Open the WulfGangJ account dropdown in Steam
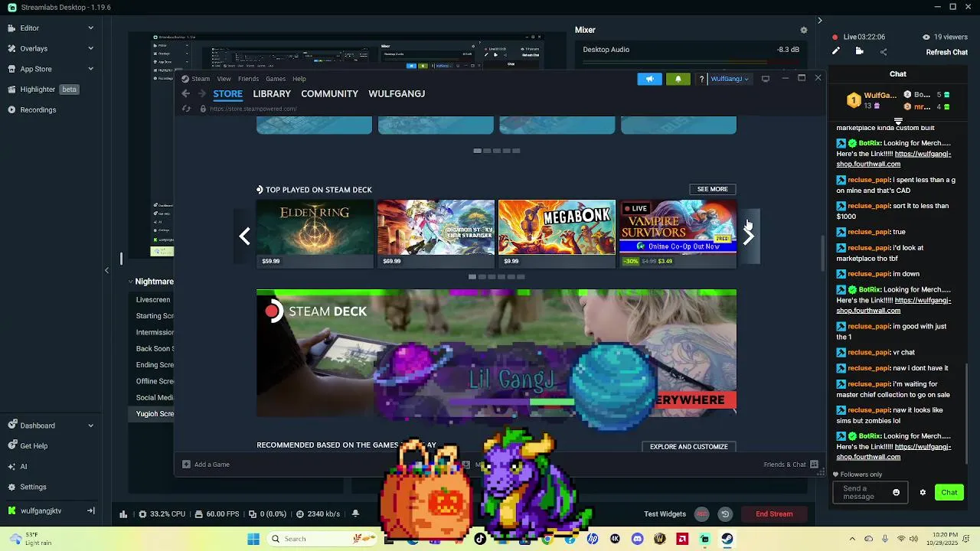 pyautogui.click(x=730, y=79)
